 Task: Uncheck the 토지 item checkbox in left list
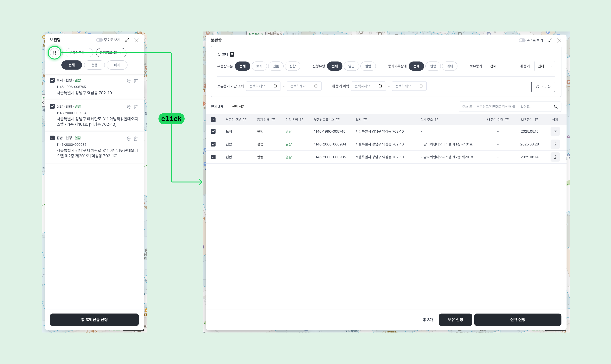tap(52, 80)
